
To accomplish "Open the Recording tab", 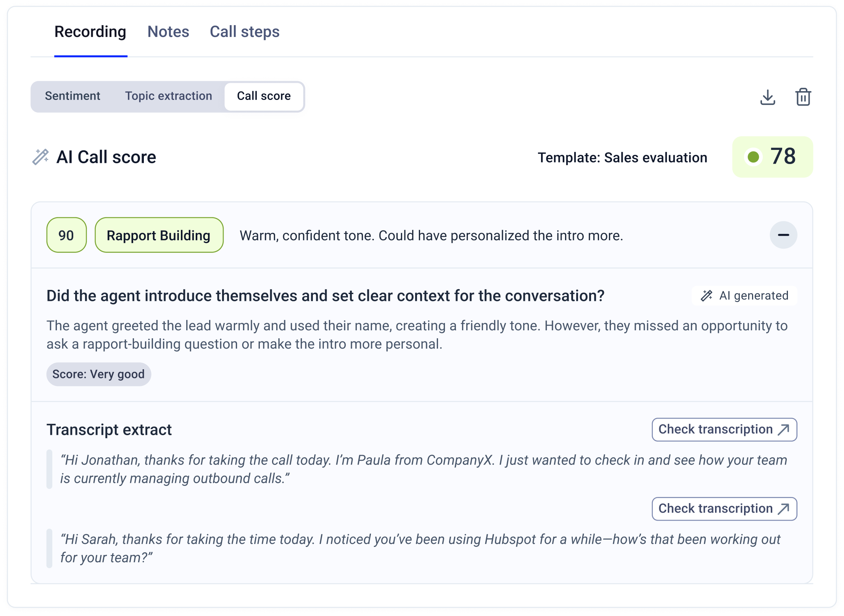I will [x=90, y=32].
